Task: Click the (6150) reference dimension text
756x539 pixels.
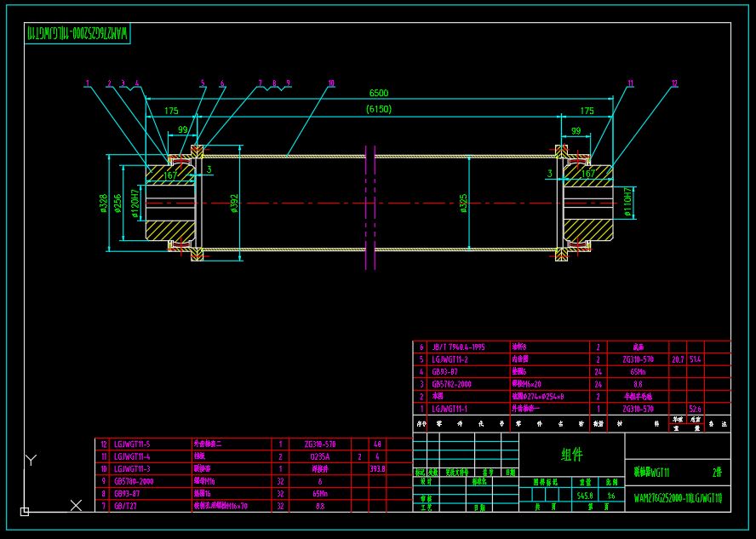Action: 379,109
